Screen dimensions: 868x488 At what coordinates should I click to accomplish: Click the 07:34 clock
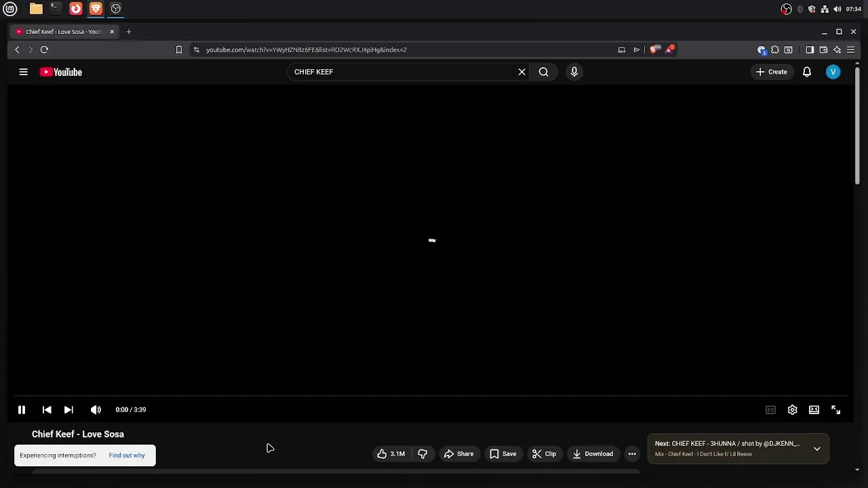click(854, 9)
